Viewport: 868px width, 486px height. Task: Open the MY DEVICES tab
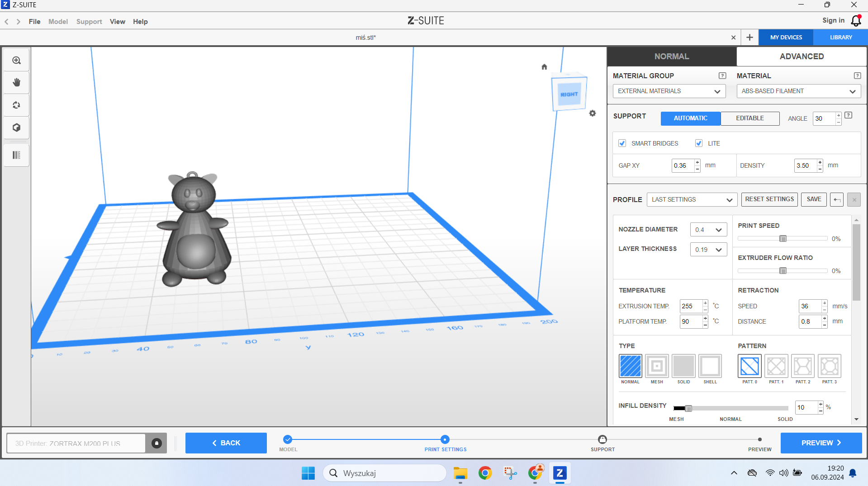[x=786, y=38]
